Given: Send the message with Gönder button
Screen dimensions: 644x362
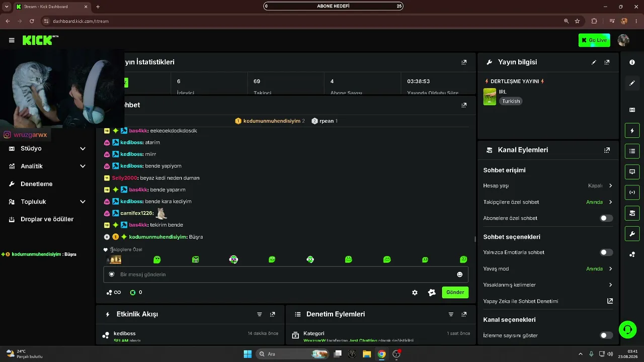Looking at the screenshot, I should tap(455, 293).
